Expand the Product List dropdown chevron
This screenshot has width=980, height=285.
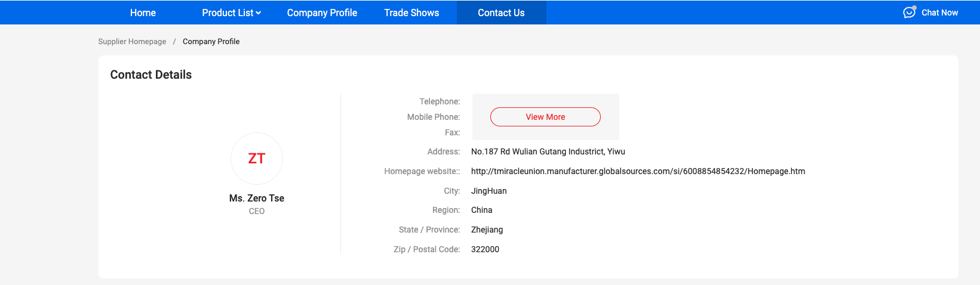259,13
